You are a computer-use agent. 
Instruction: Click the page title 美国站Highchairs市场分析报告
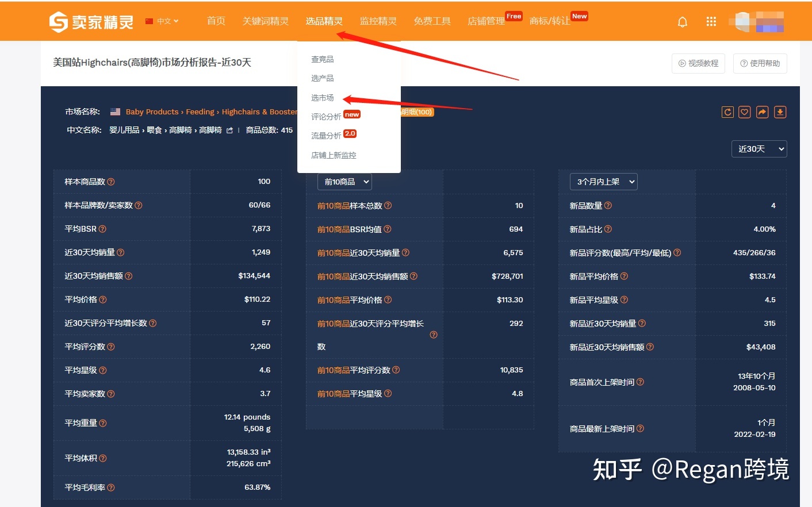(152, 63)
